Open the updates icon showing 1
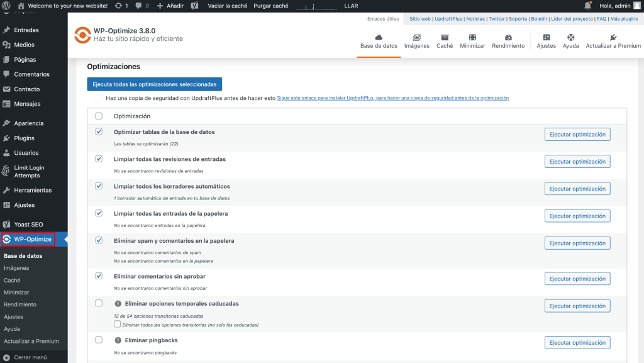Image resolution: width=644 pixels, height=363 pixels. coord(118,6)
